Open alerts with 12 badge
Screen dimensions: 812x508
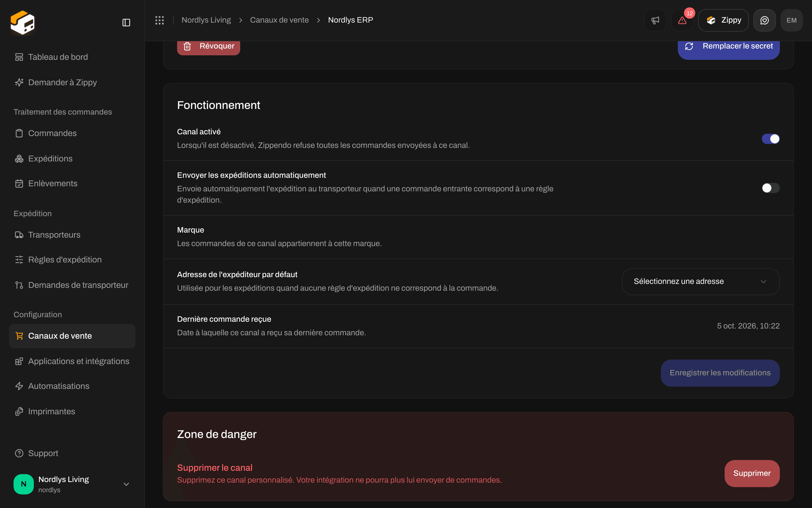(x=682, y=20)
